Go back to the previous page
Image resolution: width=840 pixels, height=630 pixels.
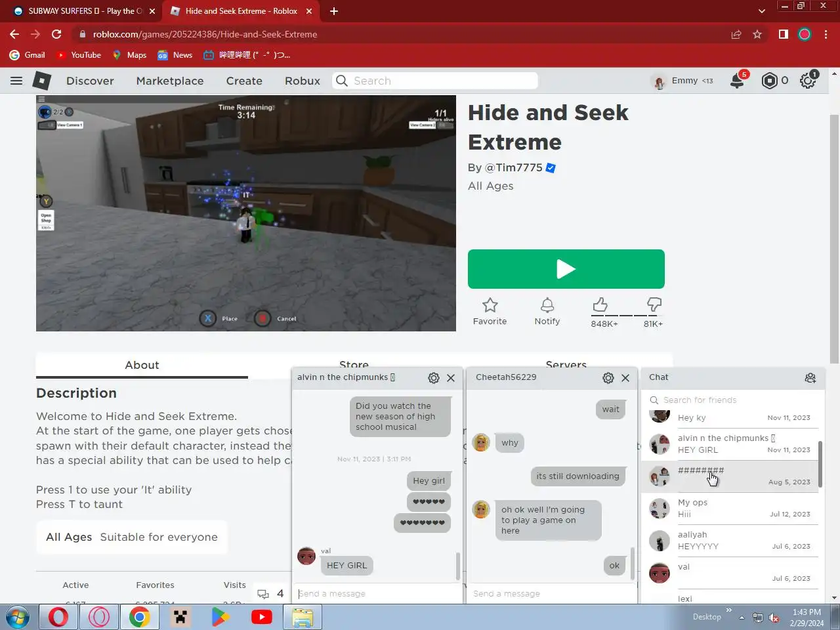click(x=14, y=34)
